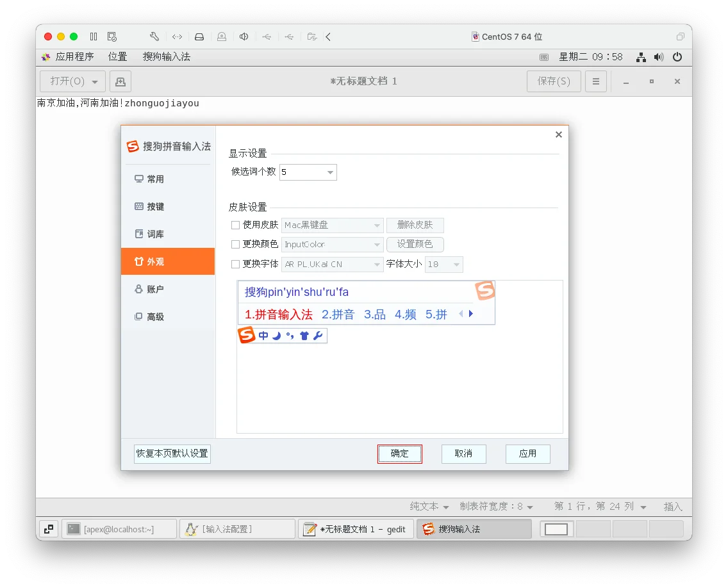Click the power icon in top panel
This screenshot has width=728, height=588.
click(x=677, y=56)
